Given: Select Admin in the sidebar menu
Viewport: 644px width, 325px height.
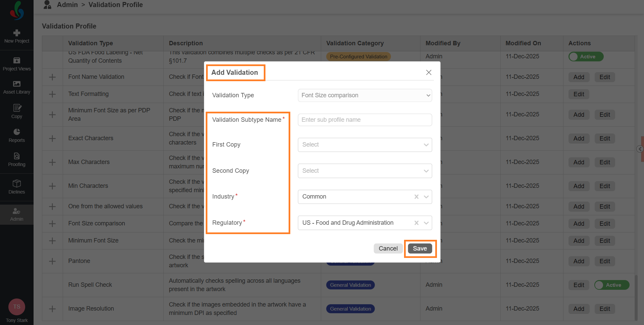Looking at the screenshot, I should (17, 215).
